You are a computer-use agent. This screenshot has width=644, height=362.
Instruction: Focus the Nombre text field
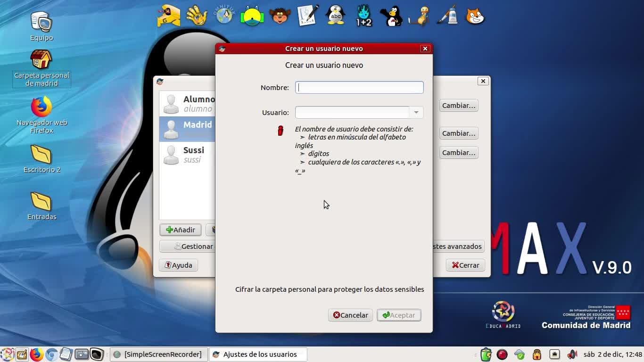359,87
